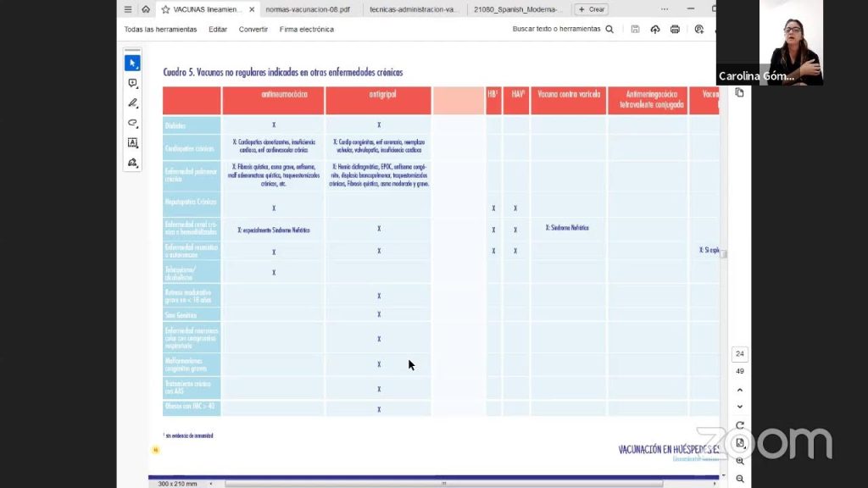
Task: Select the freehand draw tool
Action: [x=132, y=123]
